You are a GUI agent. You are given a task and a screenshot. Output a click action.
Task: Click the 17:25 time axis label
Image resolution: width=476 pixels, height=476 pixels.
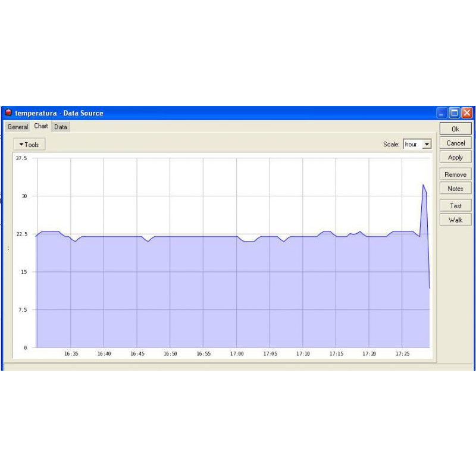point(403,353)
